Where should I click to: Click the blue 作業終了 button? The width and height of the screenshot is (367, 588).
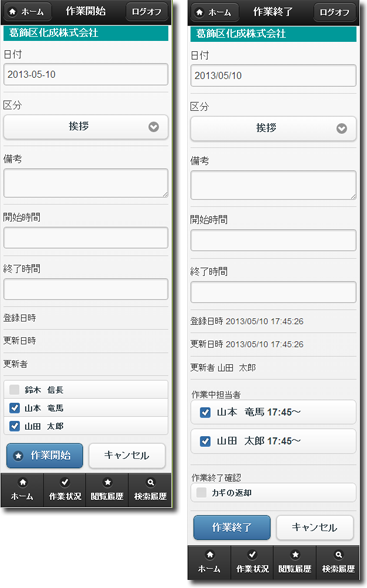pyautogui.click(x=232, y=528)
